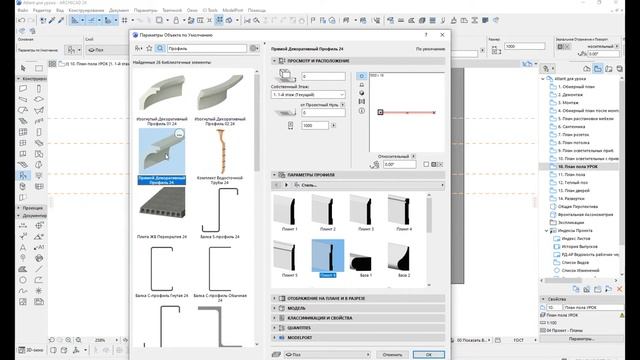This screenshot has height=360, width=640.
Task: Open the search options dropdown beside the search field
Action: [x=254, y=49]
